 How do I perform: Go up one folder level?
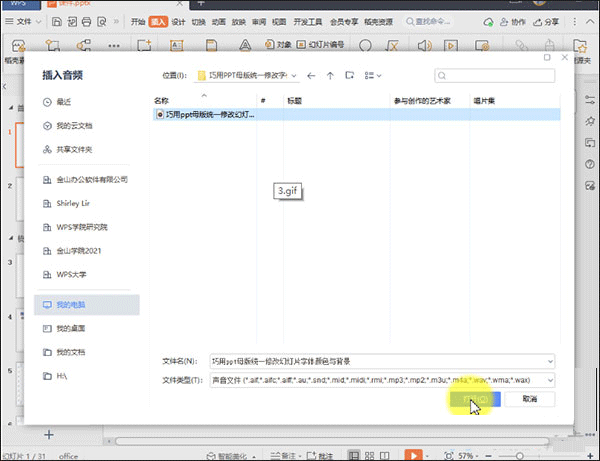(330, 76)
